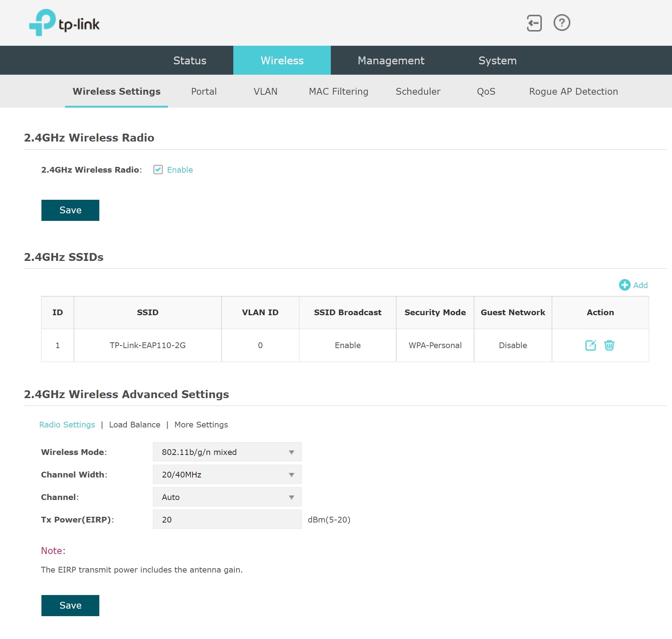Switch to the Status tab

190,60
